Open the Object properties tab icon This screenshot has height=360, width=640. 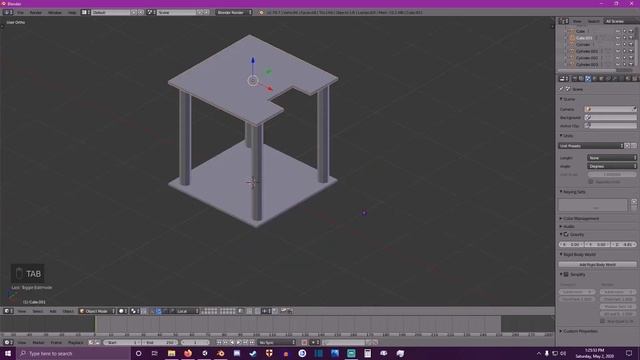pyautogui.click(x=601, y=78)
